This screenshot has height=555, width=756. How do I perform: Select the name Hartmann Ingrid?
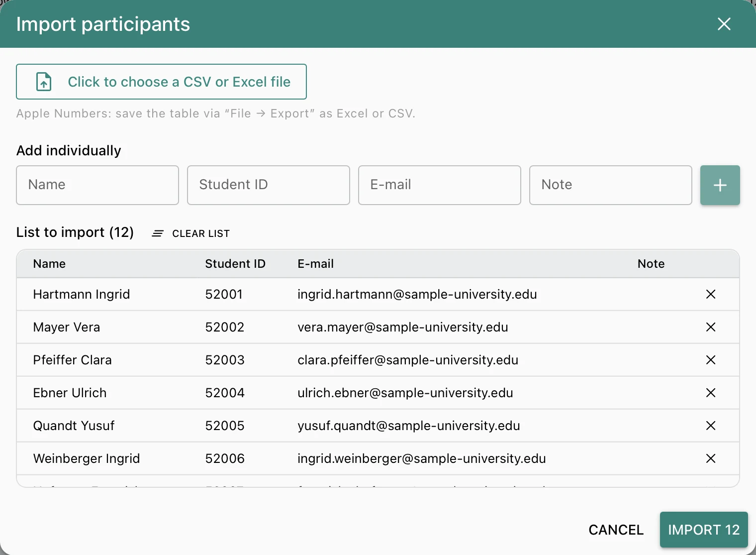pos(82,294)
